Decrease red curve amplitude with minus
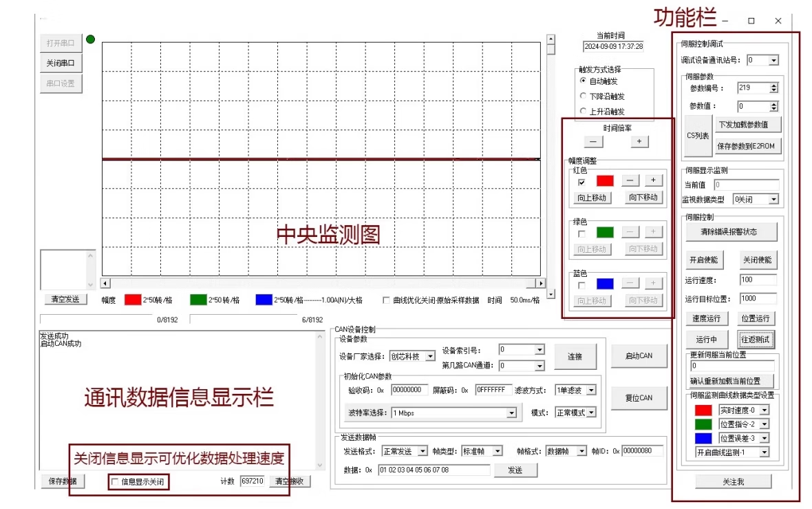The image size is (812, 509). coord(630,180)
